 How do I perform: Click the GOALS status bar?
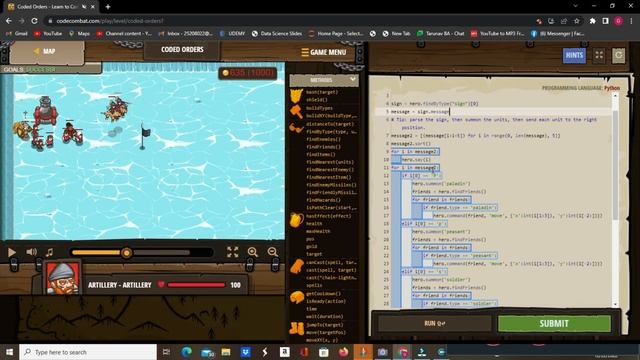tap(51, 69)
